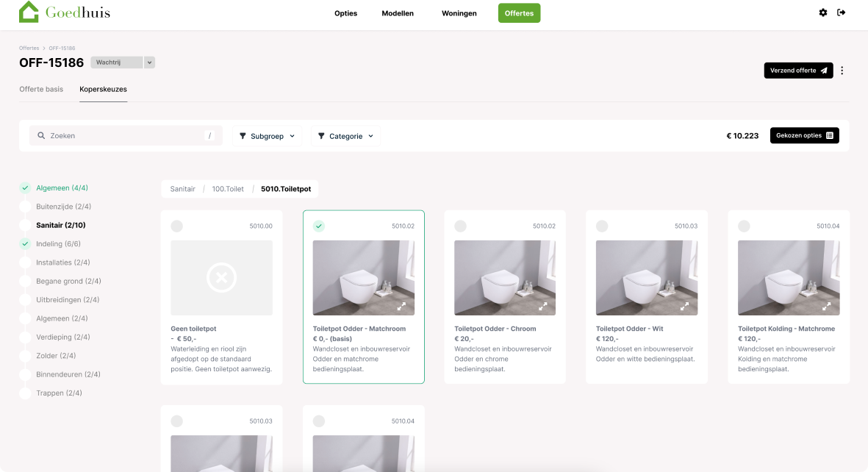This screenshot has width=868, height=472.
Task: Expand image of Toiletpot Odder - Wit
Action: pos(685,306)
